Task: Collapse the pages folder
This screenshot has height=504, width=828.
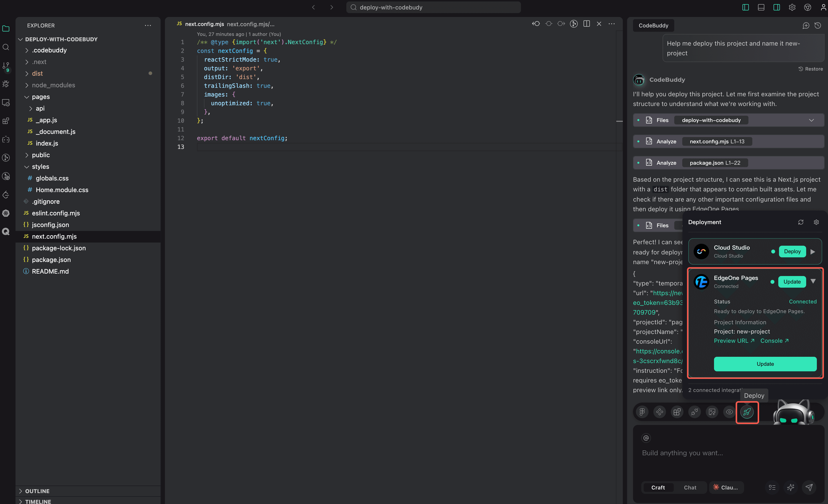Action: [x=27, y=97]
